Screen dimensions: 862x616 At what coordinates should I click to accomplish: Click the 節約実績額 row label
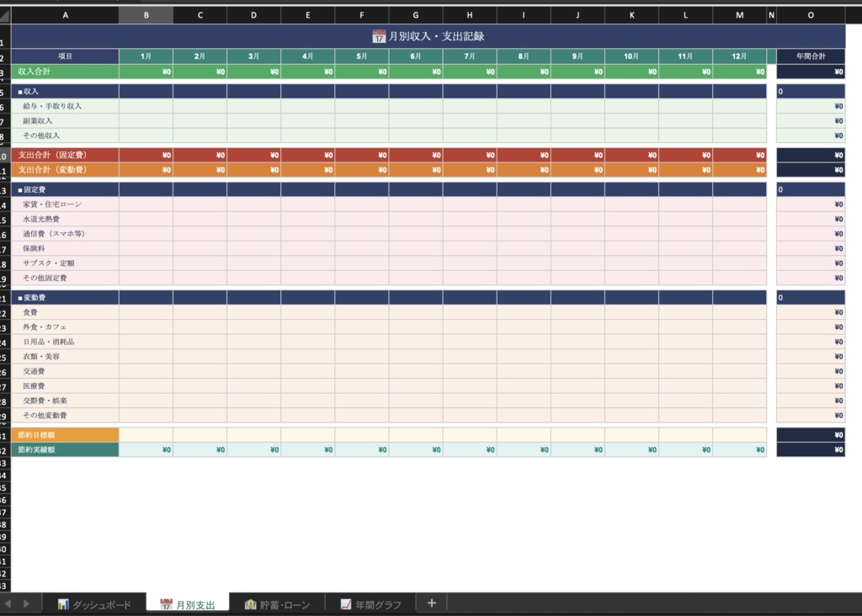65,449
